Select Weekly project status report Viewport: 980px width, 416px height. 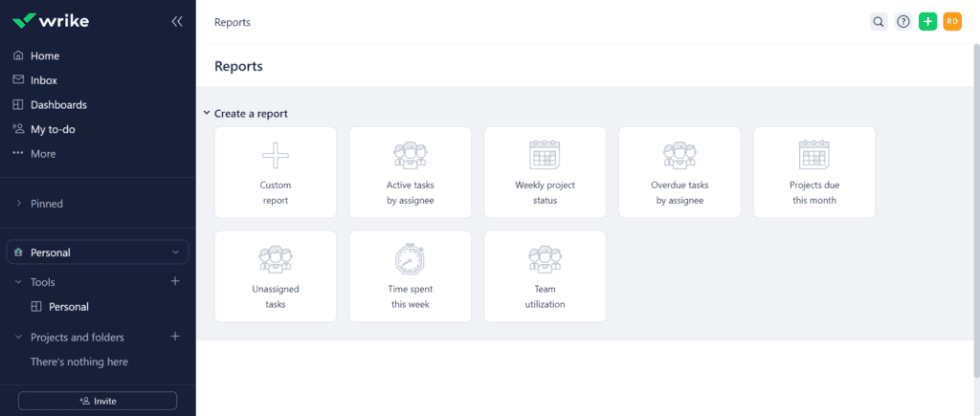click(x=545, y=172)
